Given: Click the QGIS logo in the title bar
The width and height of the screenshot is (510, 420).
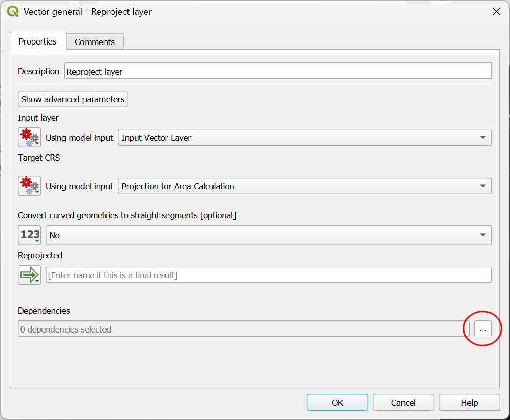Looking at the screenshot, I should point(13,11).
